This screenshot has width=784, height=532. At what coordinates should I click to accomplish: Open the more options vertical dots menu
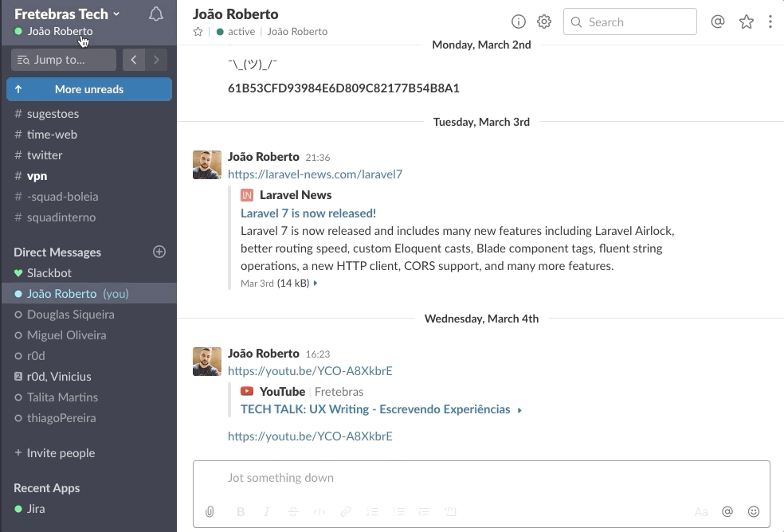[x=770, y=22]
